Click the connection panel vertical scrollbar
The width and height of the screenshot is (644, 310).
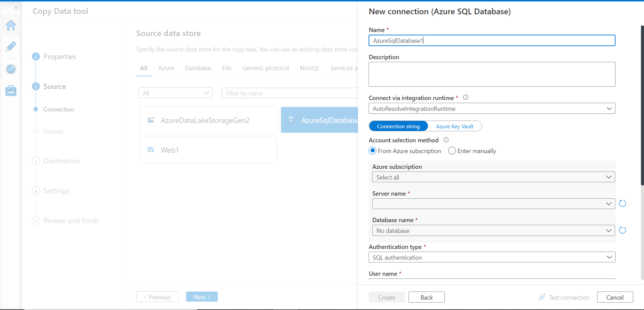point(642,106)
